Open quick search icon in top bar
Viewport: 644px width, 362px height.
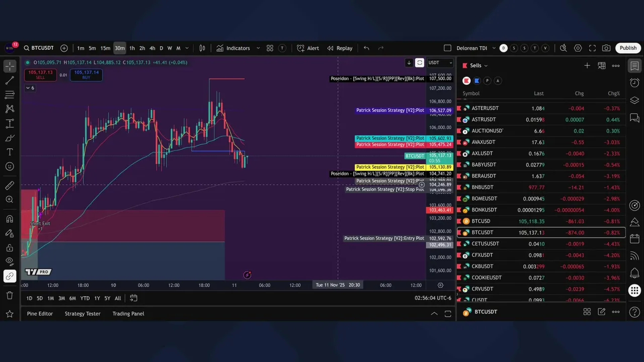pyautogui.click(x=563, y=48)
